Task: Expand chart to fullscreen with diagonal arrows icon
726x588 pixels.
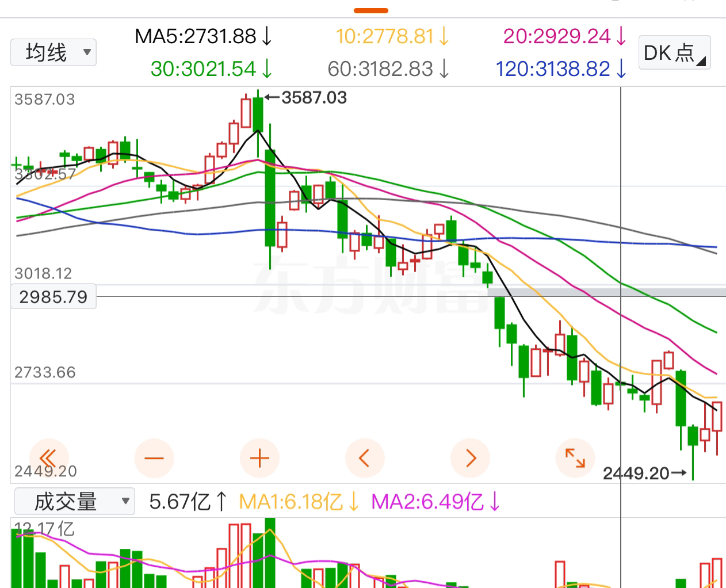Action: 575,459
